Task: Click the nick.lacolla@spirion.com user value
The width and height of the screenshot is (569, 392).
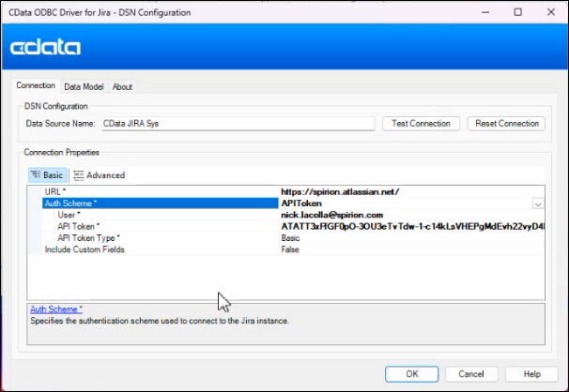Action: point(332,215)
